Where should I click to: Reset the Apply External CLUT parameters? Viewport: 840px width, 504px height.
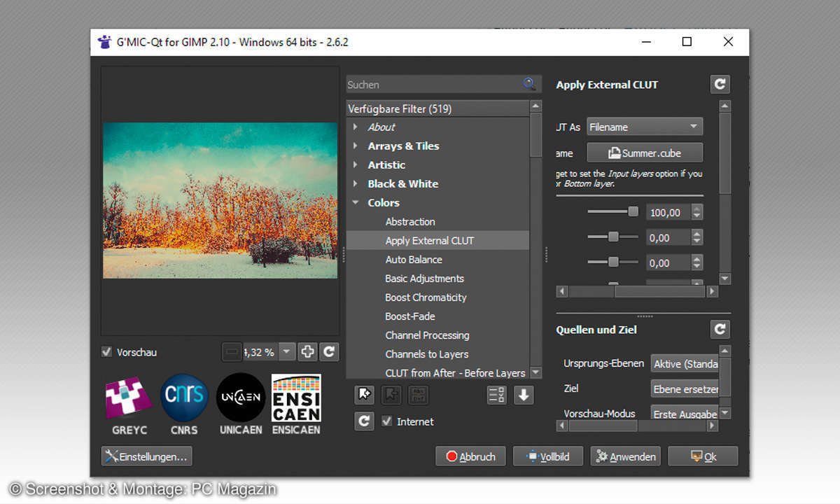tap(720, 84)
